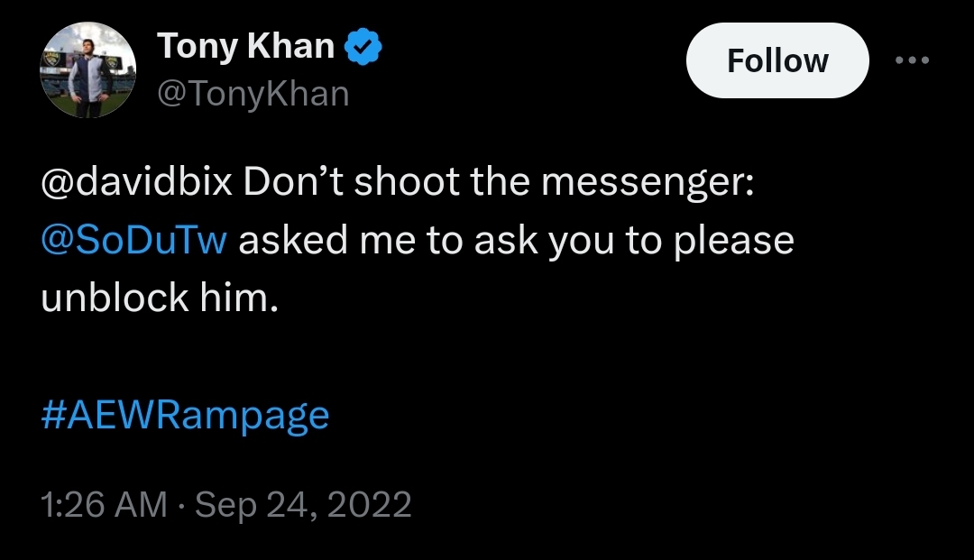
Task: Click the Follow button
Action: pyautogui.click(x=776, y=61)
